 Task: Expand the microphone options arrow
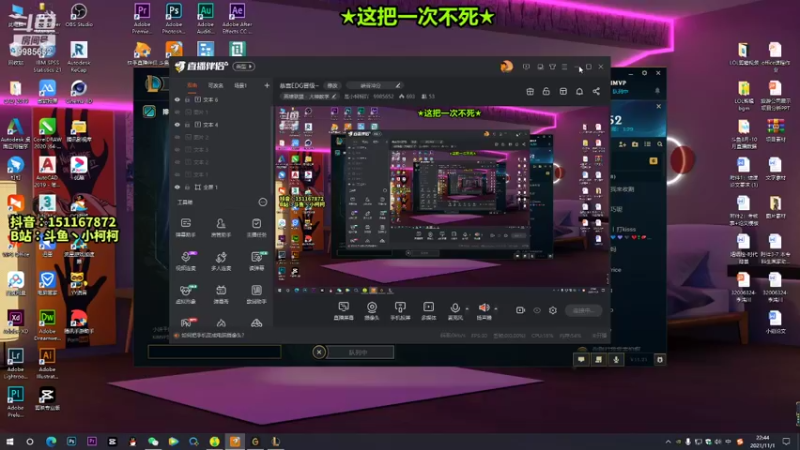467,308
